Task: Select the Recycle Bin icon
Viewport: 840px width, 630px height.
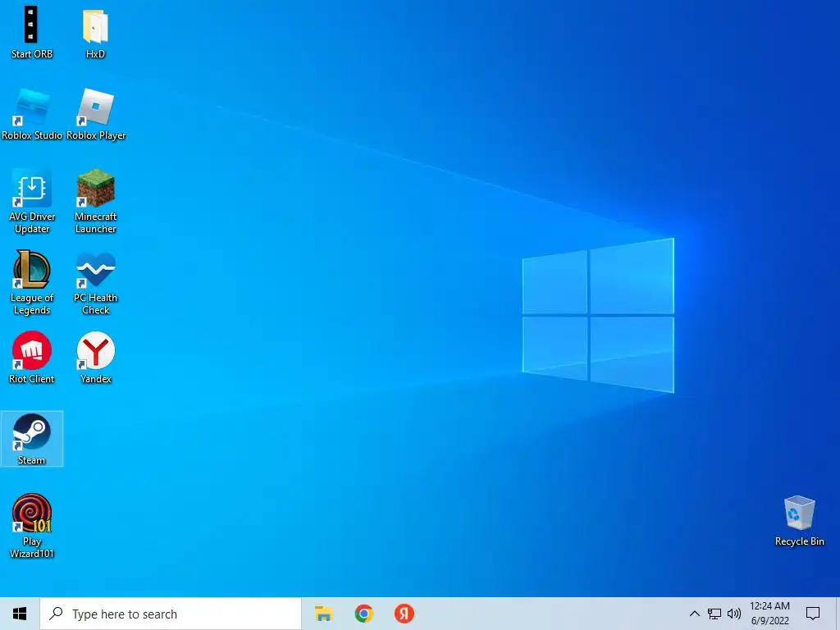Action: click(799, 521)
